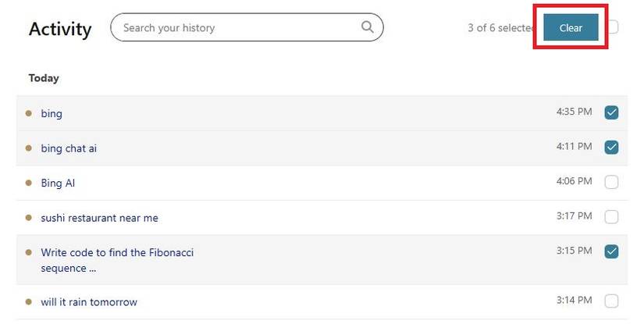Focus the "Search your history" field
This screenshot has height=324, width=644.
234,27
